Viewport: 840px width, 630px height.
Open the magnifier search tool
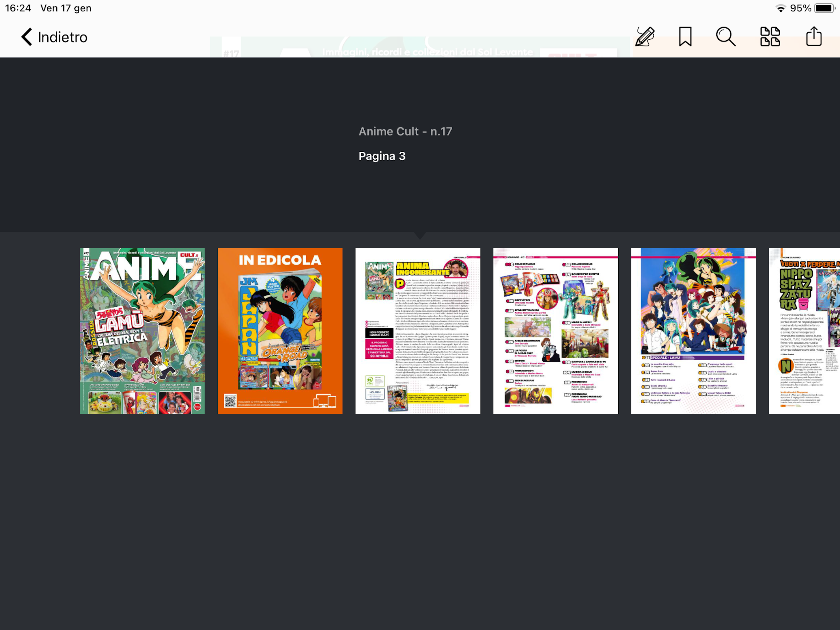pos(725,37)
